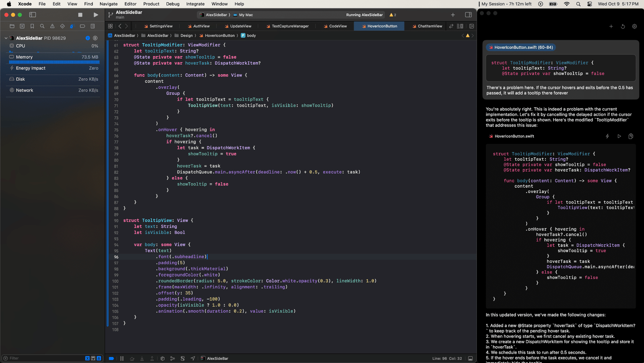Open the Debug menu
This screenshot has width=644, height=363.
(173, 4)
